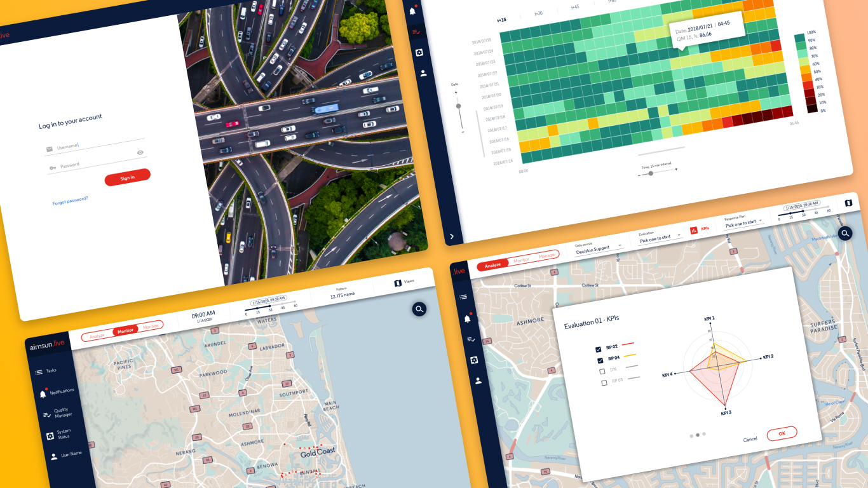Switch to Manage tab in the KPI evaluation window

pyautogui.click(x=546, y=255)
